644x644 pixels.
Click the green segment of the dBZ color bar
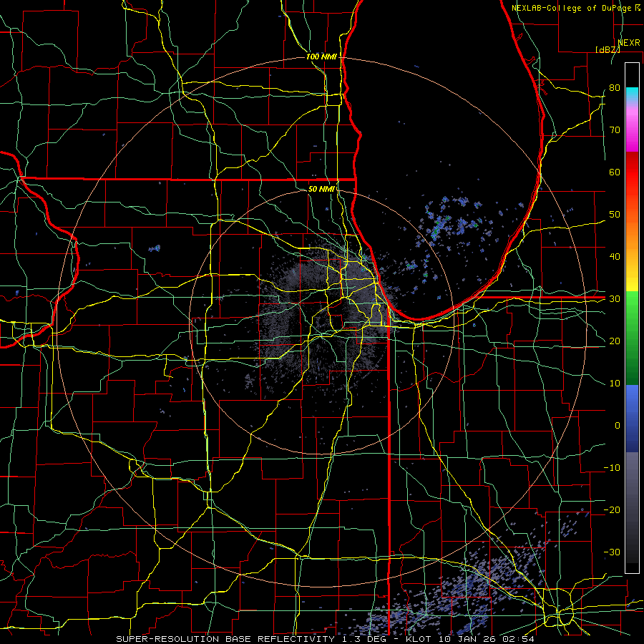[632, 338]
